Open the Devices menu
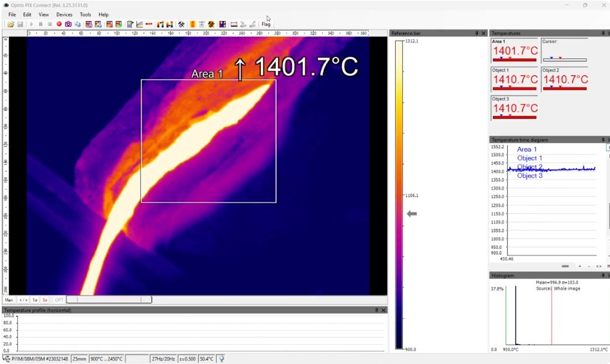Viewport: 610px width, 364px height. point(64,14)
